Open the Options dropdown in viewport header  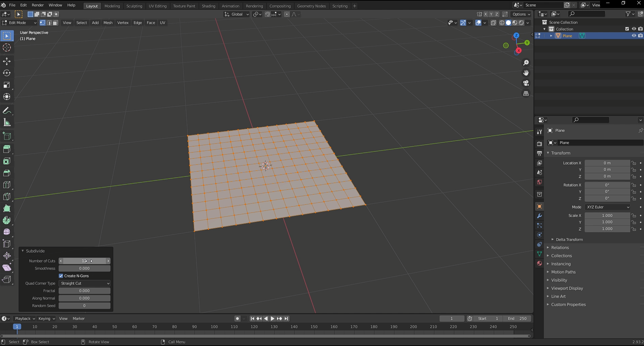[521, 14]
